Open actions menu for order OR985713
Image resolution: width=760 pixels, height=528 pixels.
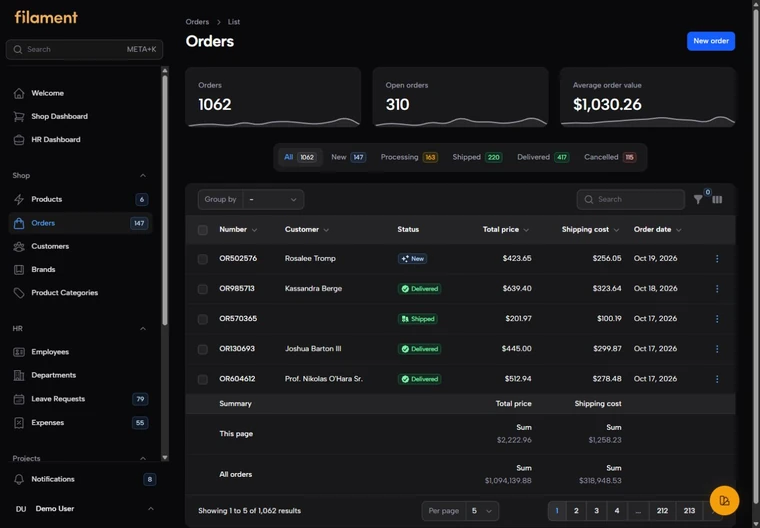(717, 289)
